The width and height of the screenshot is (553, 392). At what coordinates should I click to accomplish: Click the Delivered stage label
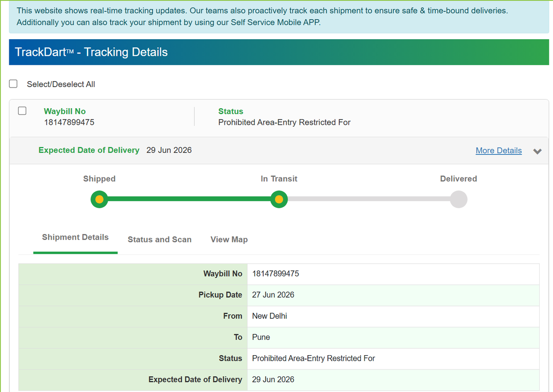(459, 179)
